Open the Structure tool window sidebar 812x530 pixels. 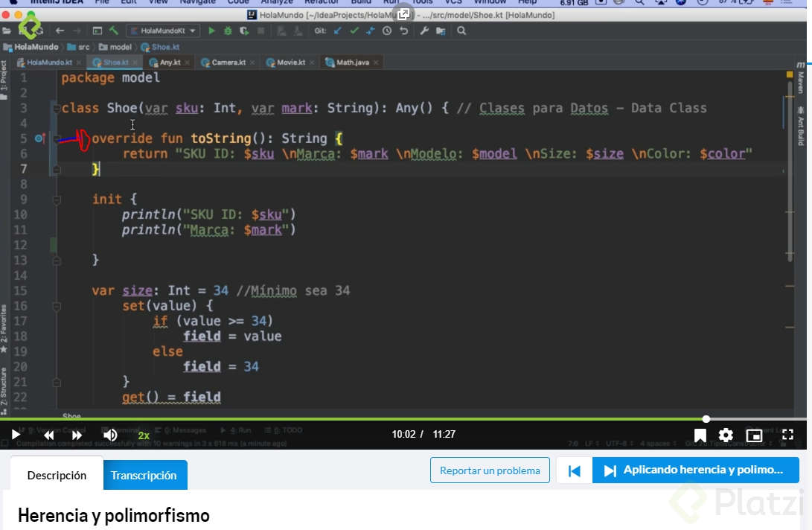(4, 389)
